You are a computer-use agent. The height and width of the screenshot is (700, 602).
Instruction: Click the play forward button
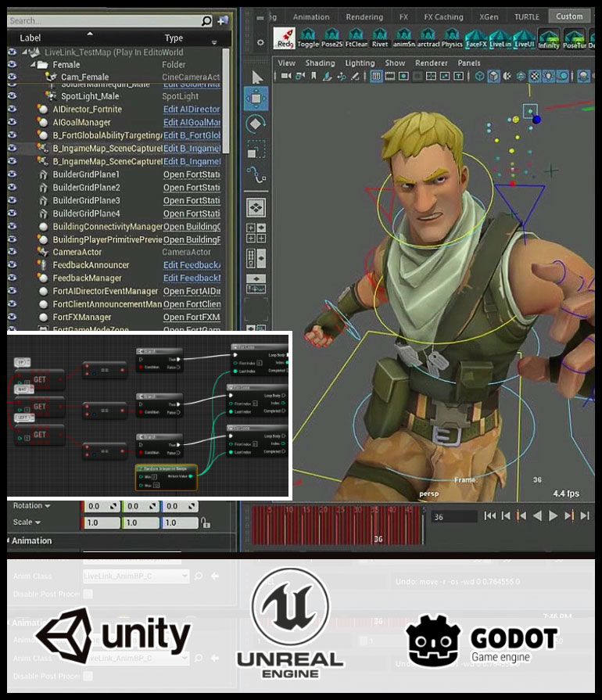553,516
